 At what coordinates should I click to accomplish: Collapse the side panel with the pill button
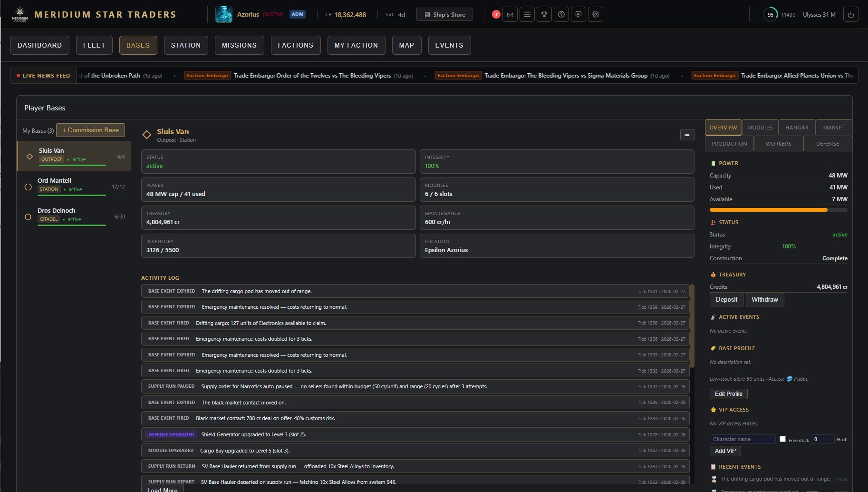[x=687, y=135]
